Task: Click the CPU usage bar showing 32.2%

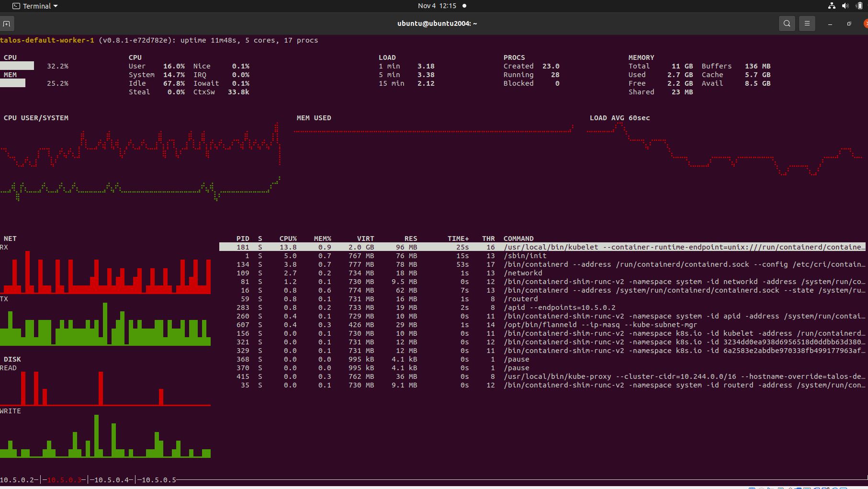Action: click(17, 66)
